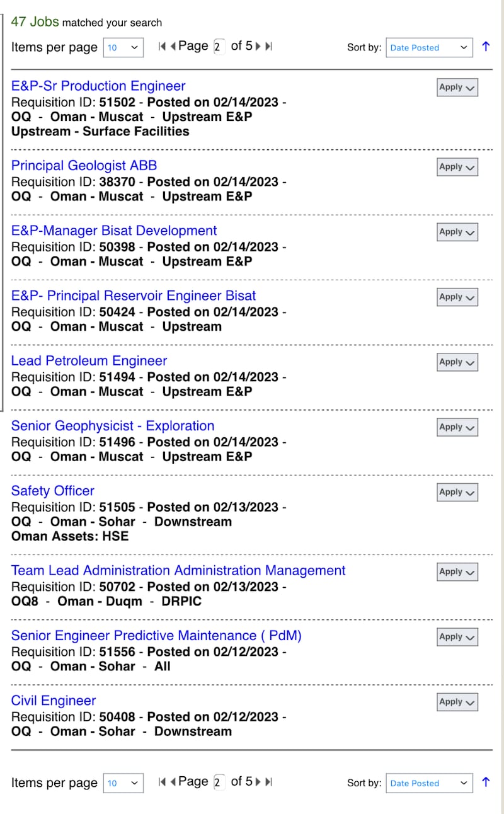Open Lead Petroleum Engineer job posting

point(89,361)
